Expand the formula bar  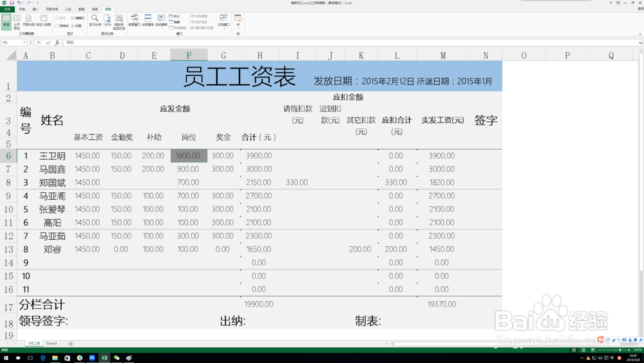(x=640, y=43)
